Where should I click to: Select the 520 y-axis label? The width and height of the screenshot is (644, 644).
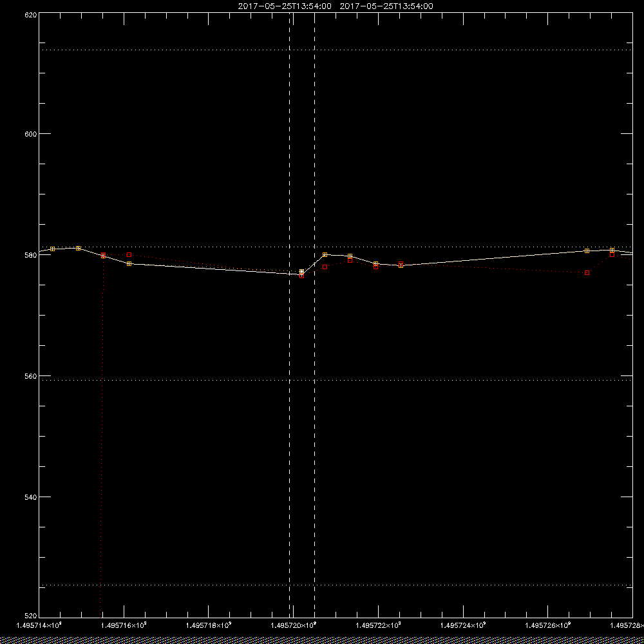(31, 616)
